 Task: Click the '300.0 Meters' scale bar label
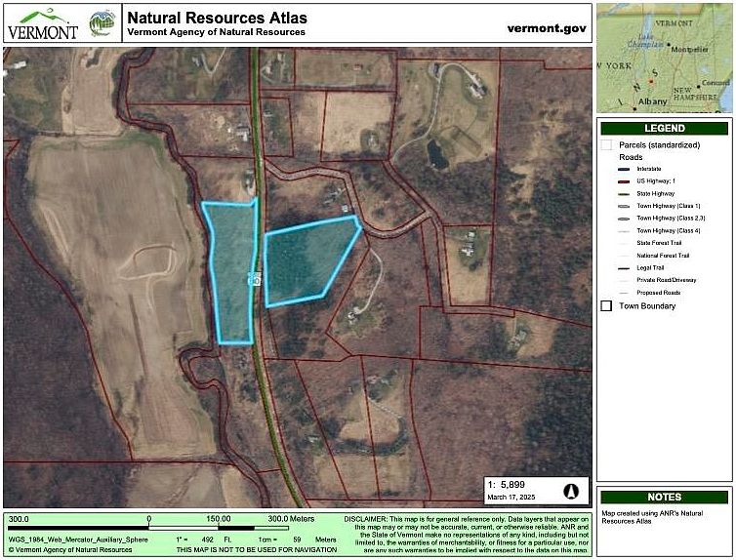point(291,519)
